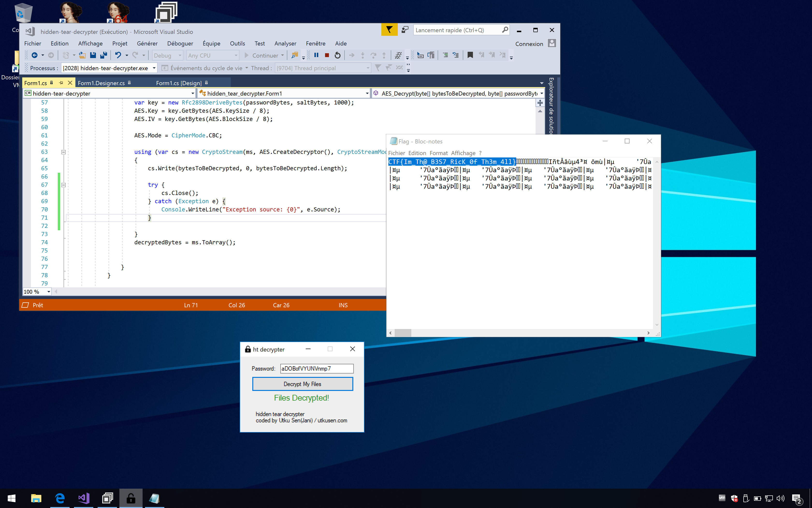Click the Connexion sign-in link
This screenshot has width=812, height=508.
click(529, 44)
